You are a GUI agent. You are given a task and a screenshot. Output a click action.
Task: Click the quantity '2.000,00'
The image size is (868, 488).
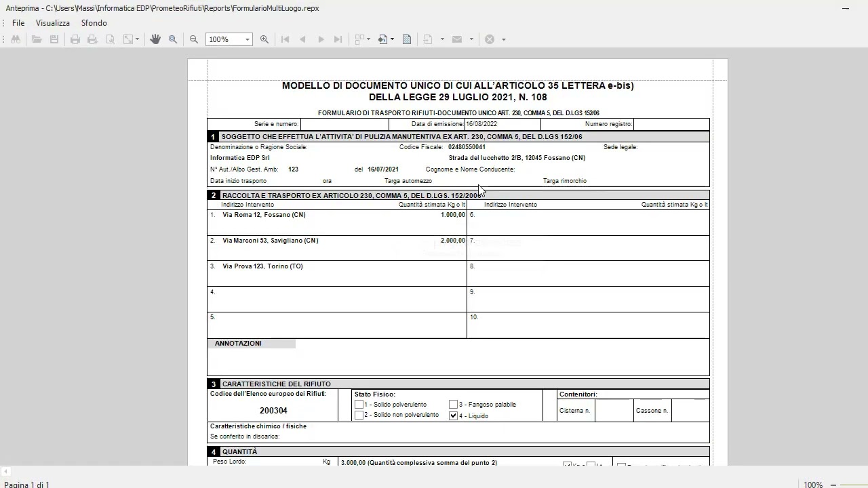click(453, 241)
